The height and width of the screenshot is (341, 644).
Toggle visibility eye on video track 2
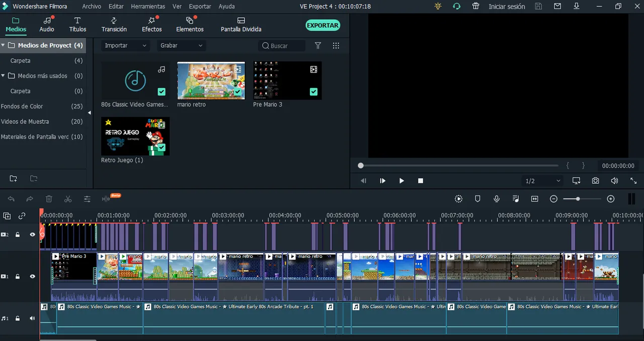tap(33, 234)
